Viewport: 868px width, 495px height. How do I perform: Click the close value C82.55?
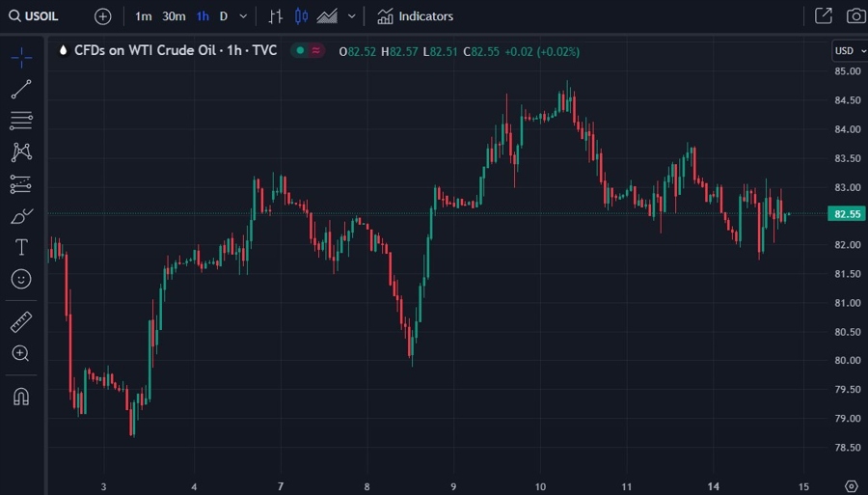click(481, 51)
